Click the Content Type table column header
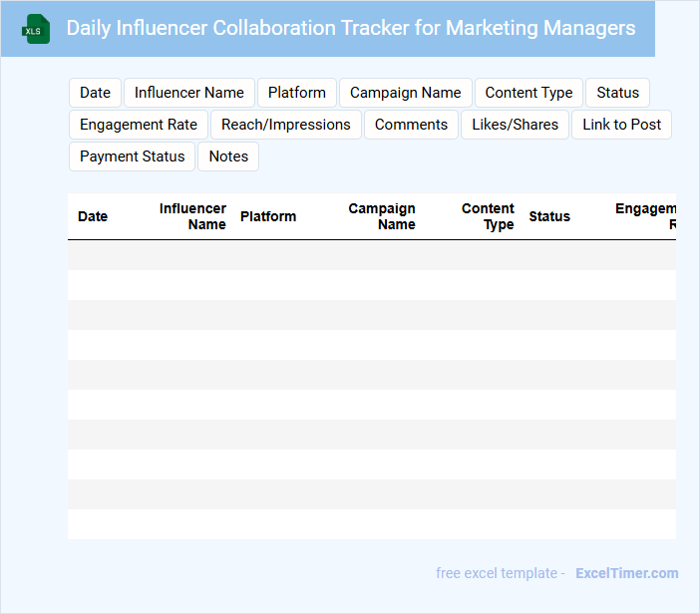The image size is (700, 614). click(488, 216)
